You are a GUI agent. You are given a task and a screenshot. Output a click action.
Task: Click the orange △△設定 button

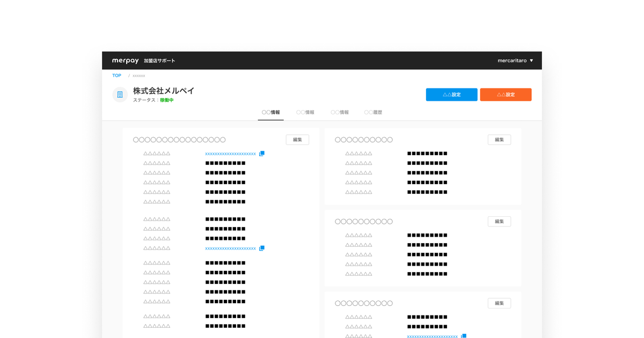pyautogui.click(x=506, y=94)
